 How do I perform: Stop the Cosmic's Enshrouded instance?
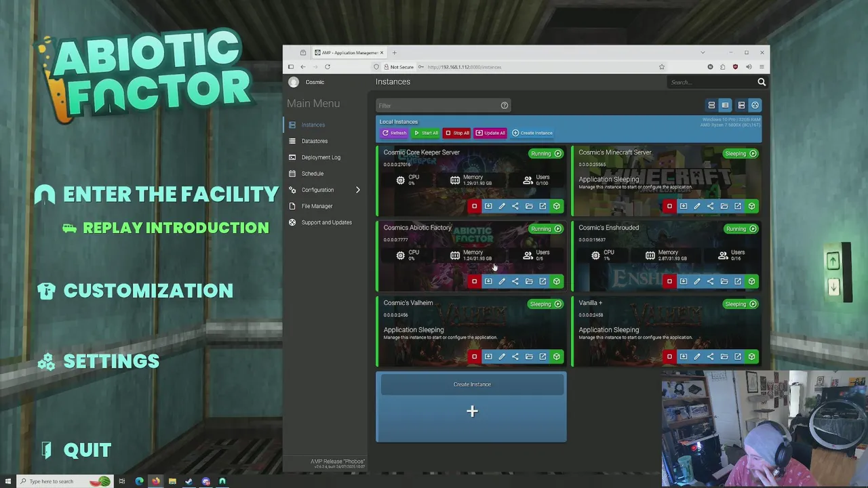[669, 281]
